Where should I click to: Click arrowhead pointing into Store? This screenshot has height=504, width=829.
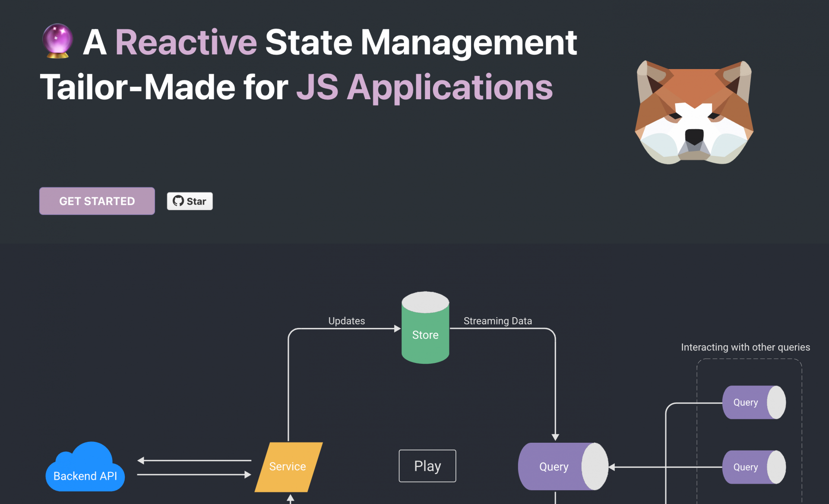tap(398, 329)
